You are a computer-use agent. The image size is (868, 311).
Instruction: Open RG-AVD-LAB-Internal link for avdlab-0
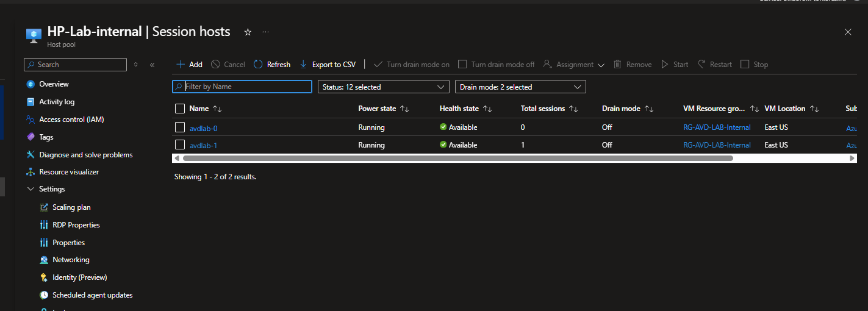pos(717,127)
